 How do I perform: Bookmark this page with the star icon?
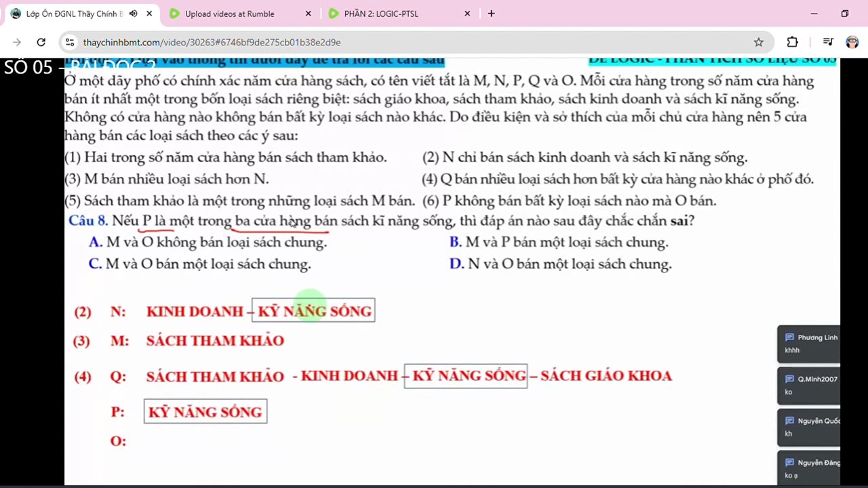758,42
